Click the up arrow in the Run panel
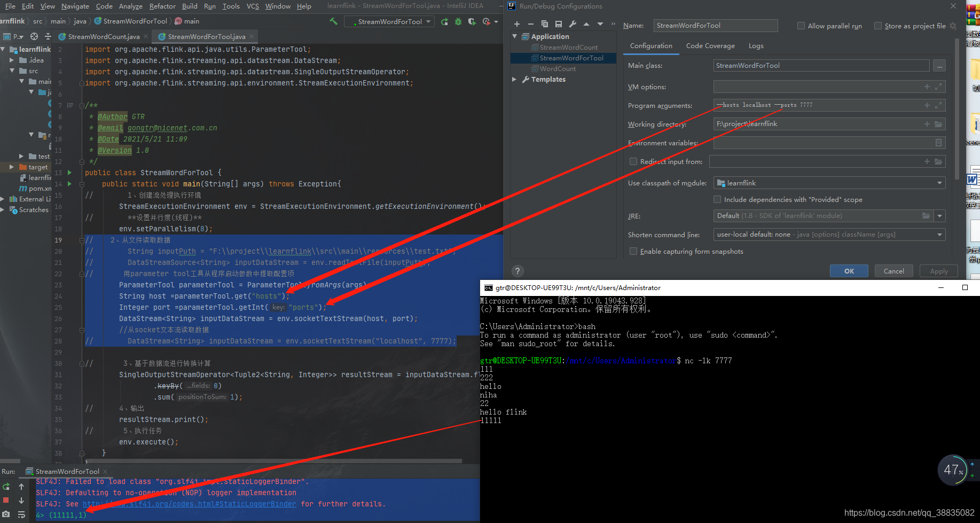980x523 pixels. point(21,487)
